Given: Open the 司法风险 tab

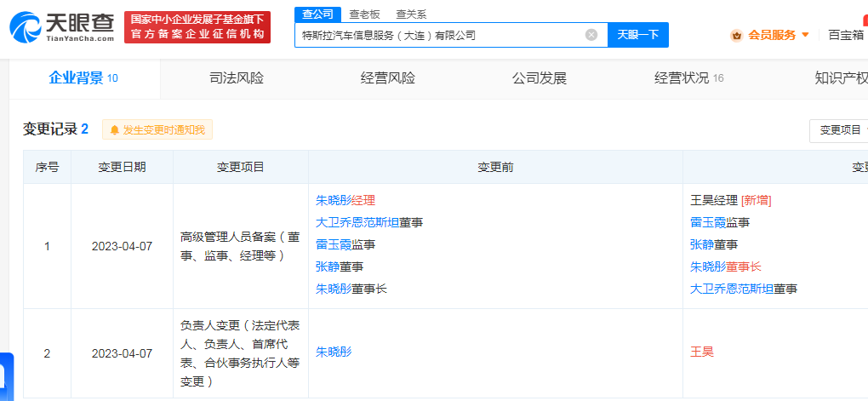Looking at the screenshot, I should tap(237, 78).
